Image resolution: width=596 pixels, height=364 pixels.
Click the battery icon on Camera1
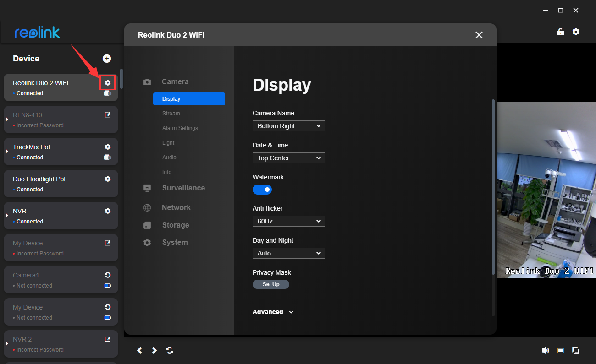[108, 286]
